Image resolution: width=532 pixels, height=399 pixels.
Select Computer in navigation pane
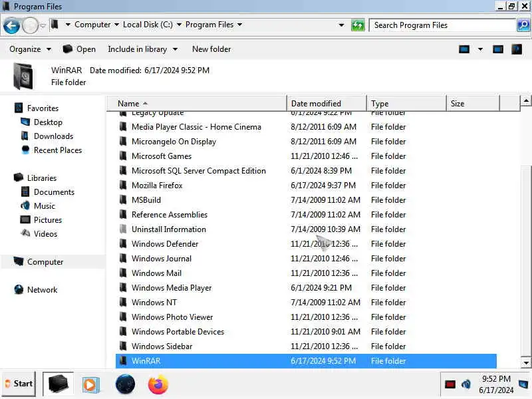tap(45, 261)
